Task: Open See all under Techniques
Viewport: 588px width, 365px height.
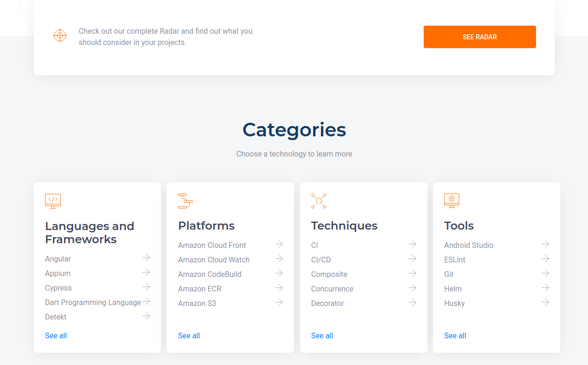Action: coord(322,335)
